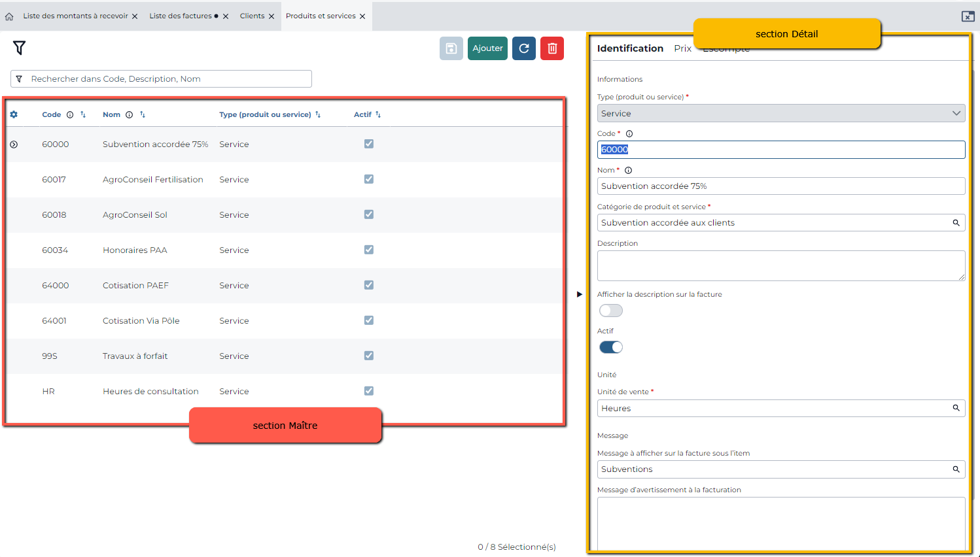This screenshot has height=557, width=980.
Task: Click the search icon in the Subventions message field
Action: [x=956, y=469]
